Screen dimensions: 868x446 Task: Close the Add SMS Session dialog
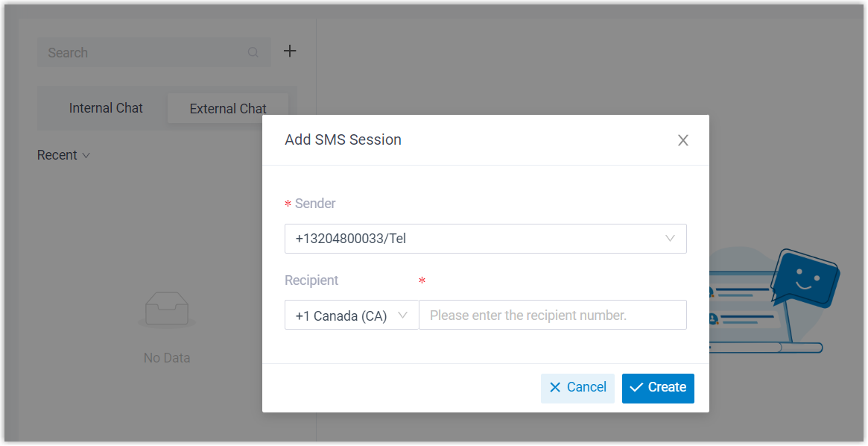pyautogui.click(x=682, y=140)
